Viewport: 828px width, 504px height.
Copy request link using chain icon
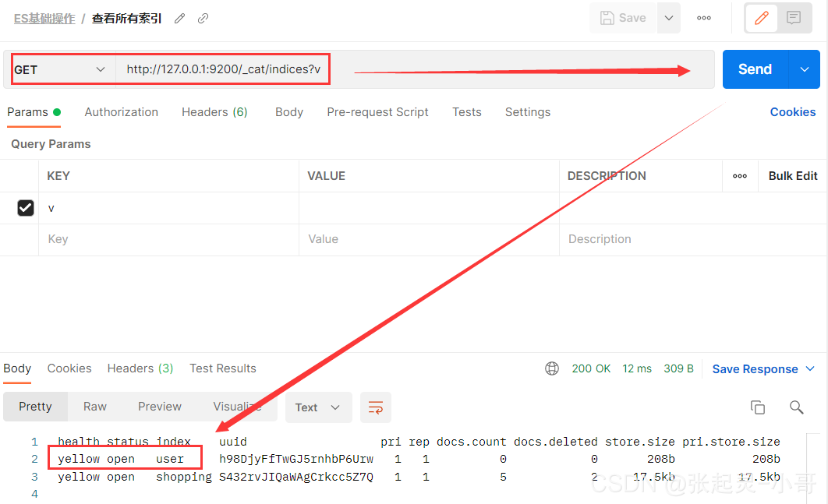[x=203, y=19]
